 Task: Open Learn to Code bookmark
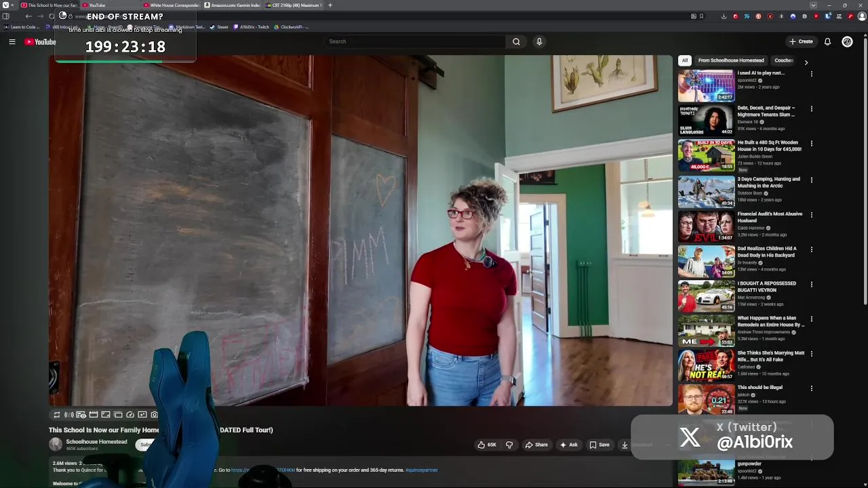tap(22, 27)
